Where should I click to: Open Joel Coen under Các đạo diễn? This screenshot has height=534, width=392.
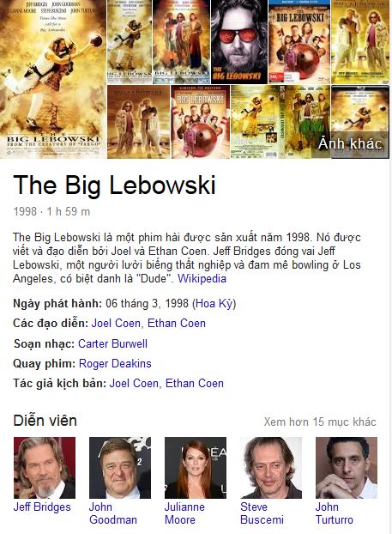[116, 323]
